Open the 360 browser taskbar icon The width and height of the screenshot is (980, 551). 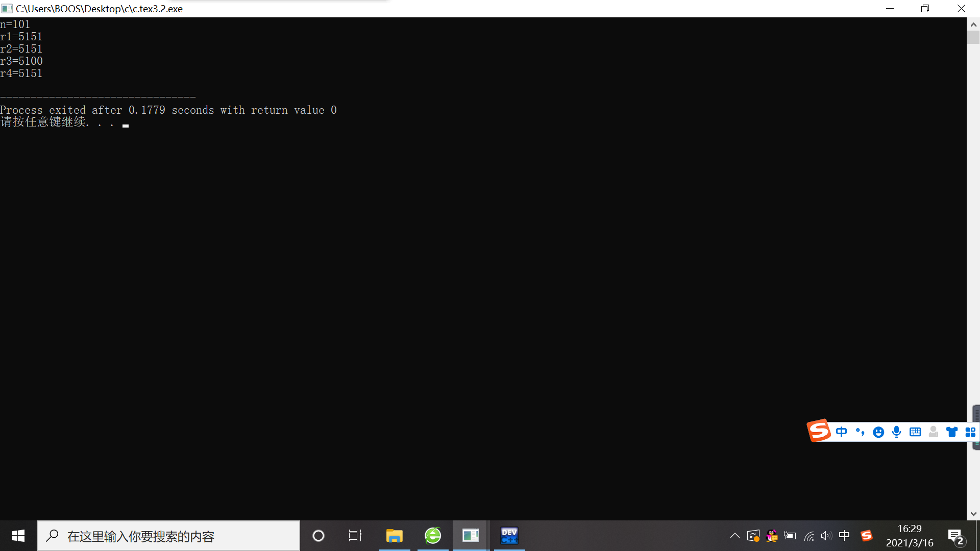(x=433, y=536)
